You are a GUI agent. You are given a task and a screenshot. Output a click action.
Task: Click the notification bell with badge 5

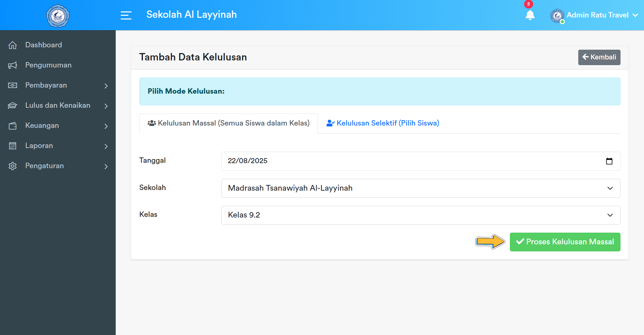(530, 15)
